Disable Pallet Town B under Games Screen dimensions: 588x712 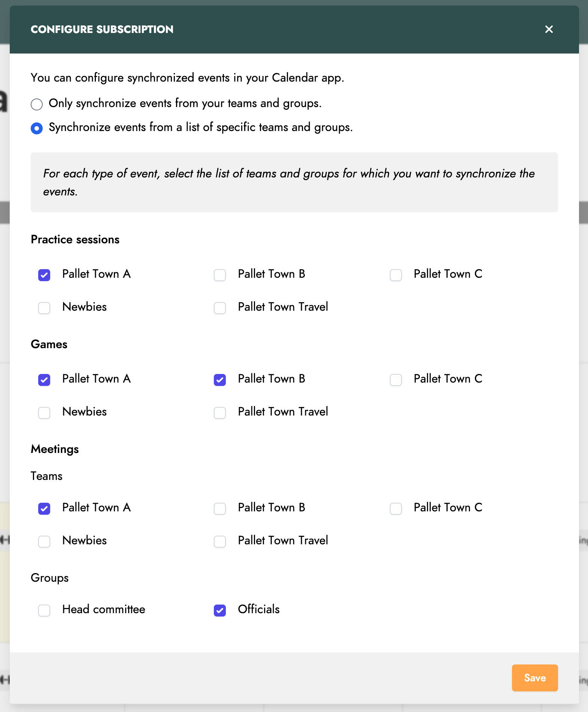pyautogui.click(x=220, y=380)
